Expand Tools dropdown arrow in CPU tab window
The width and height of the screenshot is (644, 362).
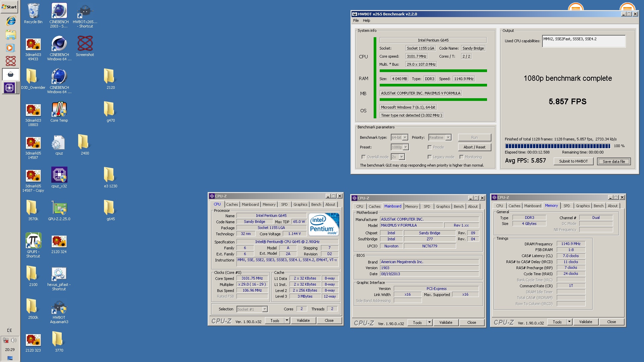click(x=287, y=320)
